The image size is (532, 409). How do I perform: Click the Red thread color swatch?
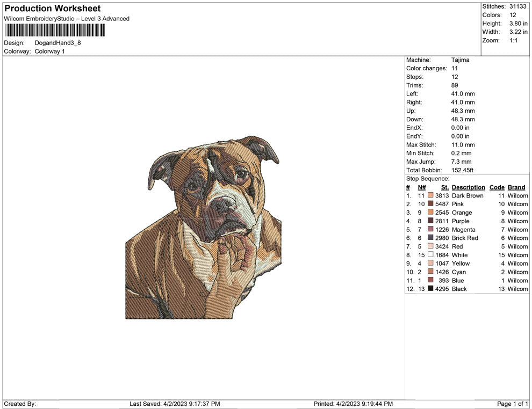430,246
